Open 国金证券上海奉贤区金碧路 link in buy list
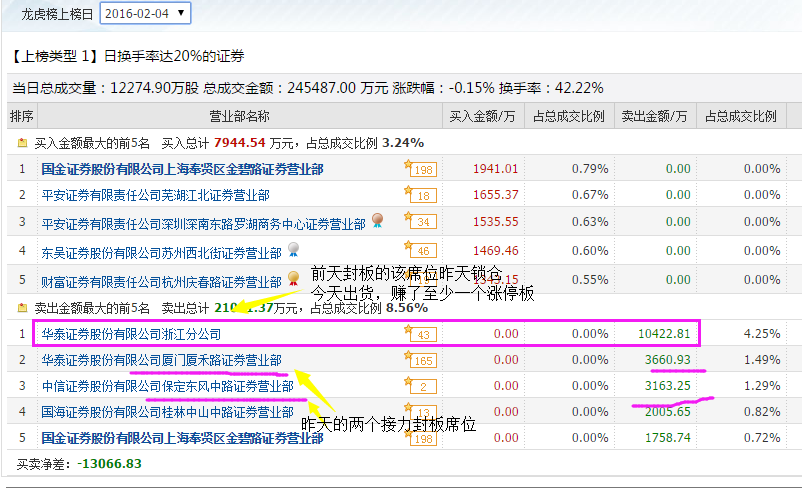Screen dimensions: 802x488 click(x=182, y=168)
